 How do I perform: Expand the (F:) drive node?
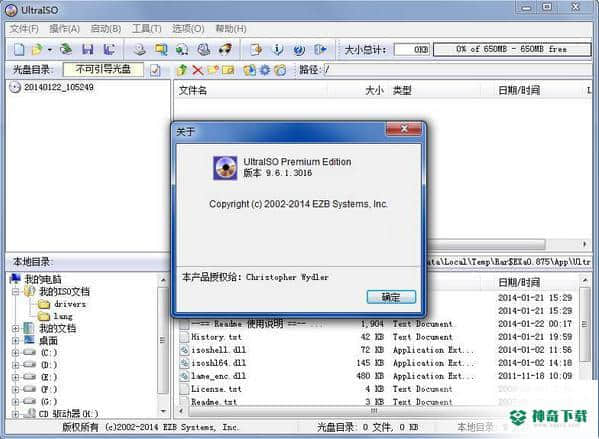[x=15, y=389]
